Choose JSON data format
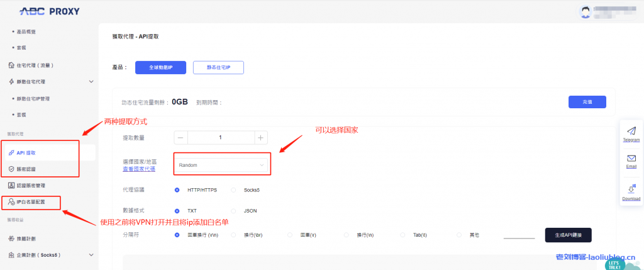This screenshot has height=270, width=644. point(234,211)
